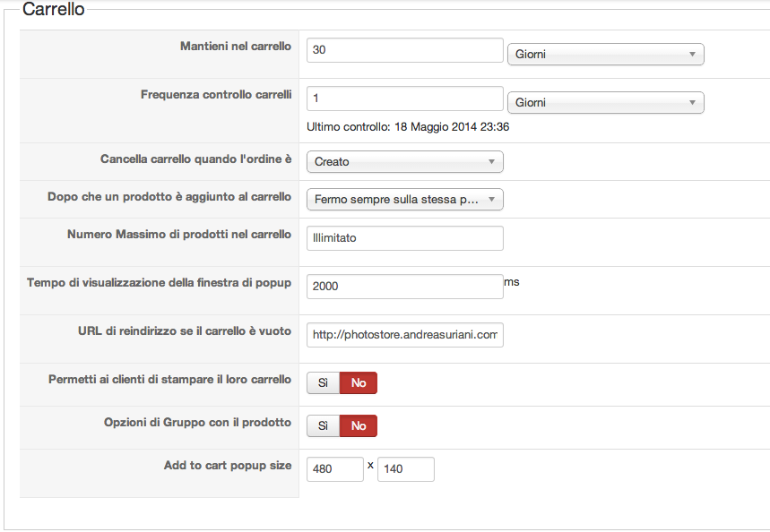Open Frequenza controllo carrelli unit dropdown
770x532 pixels.
605,103
